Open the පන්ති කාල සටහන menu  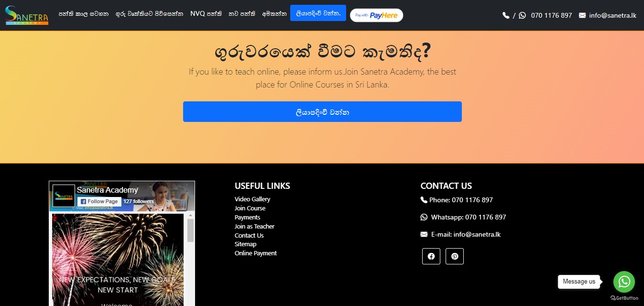84,14
